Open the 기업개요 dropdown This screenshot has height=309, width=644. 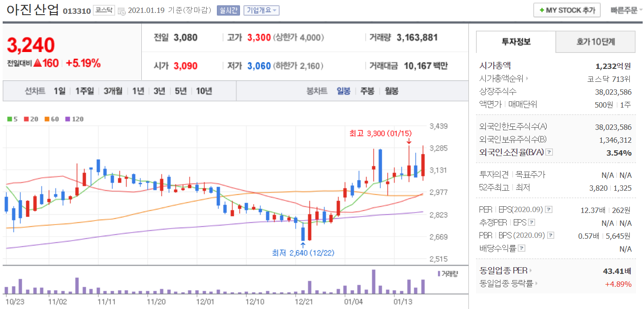coord(261,10)
